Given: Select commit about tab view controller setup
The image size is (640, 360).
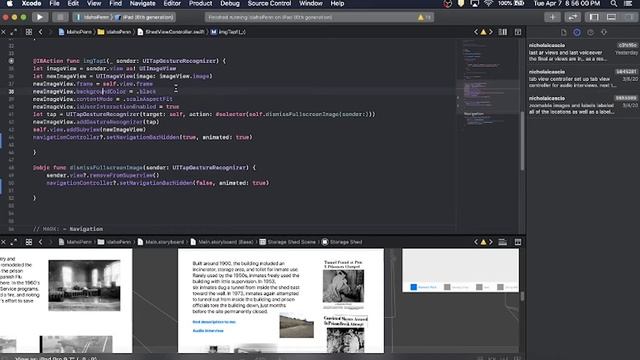Looking at the screenshot, I should coord(583,78).
